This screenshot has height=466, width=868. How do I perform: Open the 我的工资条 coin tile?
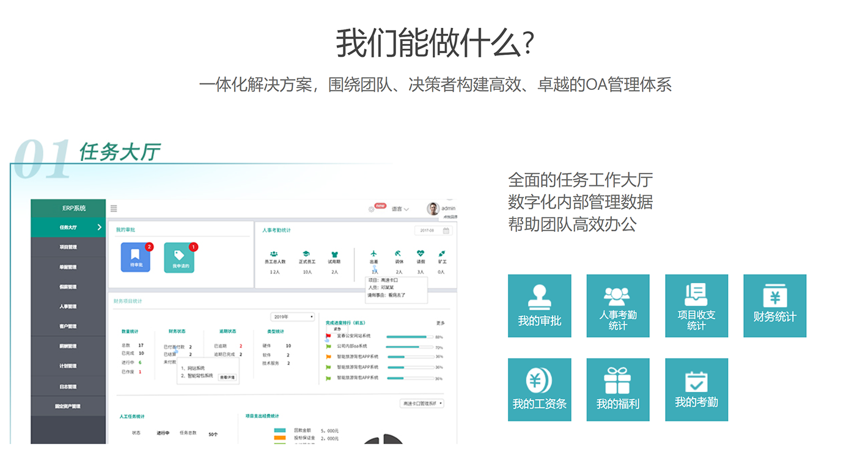[x=539, y=390]
